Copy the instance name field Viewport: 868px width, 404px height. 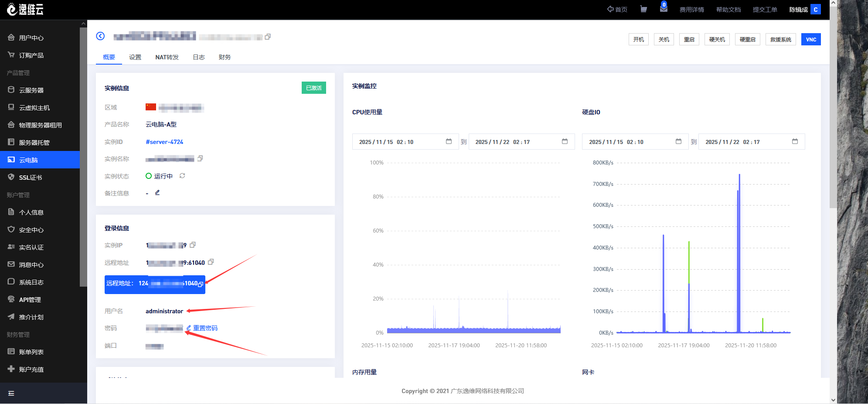[200, 158]
